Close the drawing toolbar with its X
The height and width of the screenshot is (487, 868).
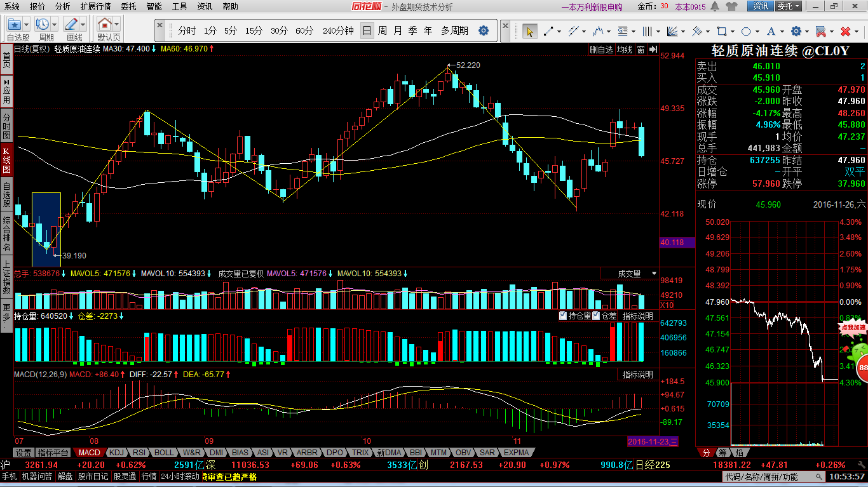point(505,25)
